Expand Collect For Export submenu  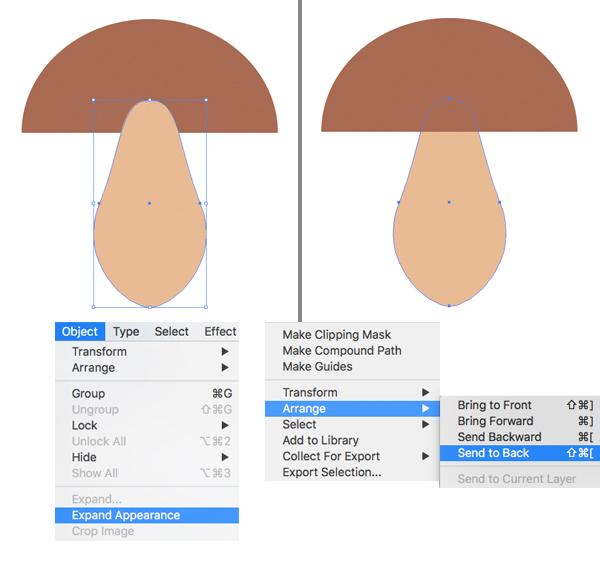coord(331,456)
